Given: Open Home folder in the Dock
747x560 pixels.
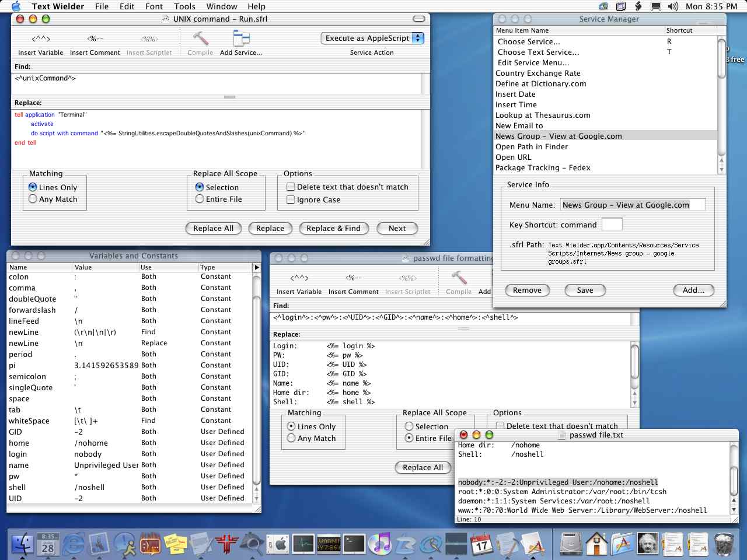Looking at the screenshot, I should pos(596,545).
